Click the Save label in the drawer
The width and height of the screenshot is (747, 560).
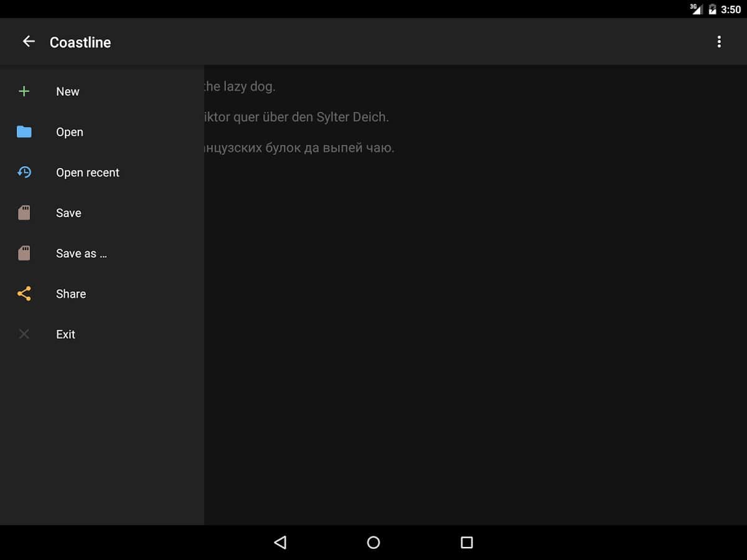[x=68, y=213]
